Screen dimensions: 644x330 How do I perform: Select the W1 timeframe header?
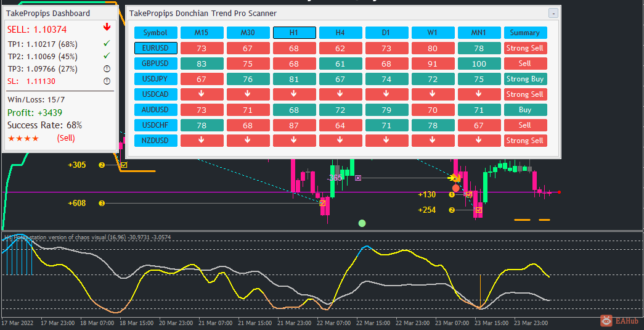tap(433, 33)
